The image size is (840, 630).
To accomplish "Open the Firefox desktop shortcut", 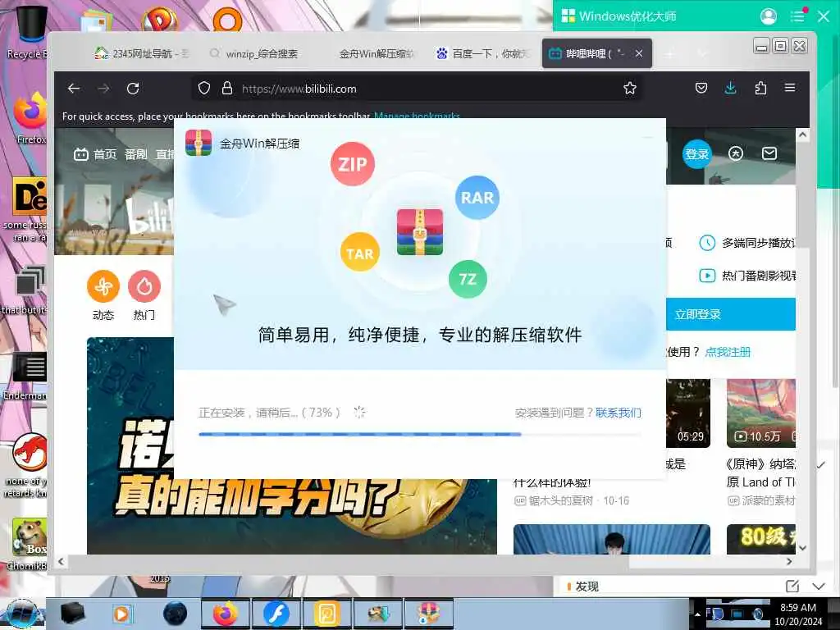I will coord(30,119).
